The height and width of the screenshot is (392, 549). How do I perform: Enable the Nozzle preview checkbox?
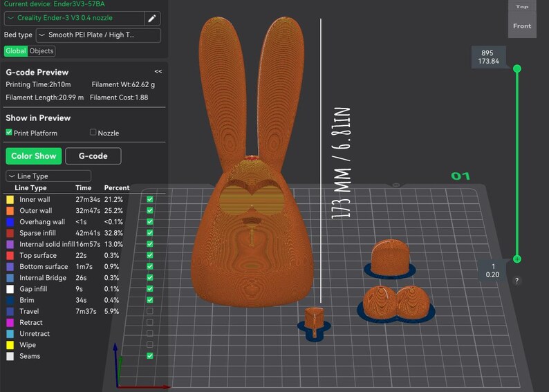(x=93, y=132)
